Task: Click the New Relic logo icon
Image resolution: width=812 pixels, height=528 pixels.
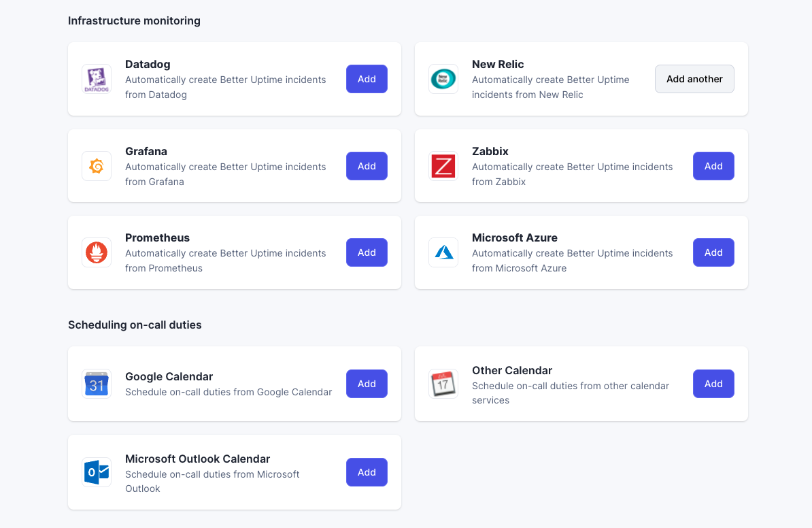Action: pos(443,79)
